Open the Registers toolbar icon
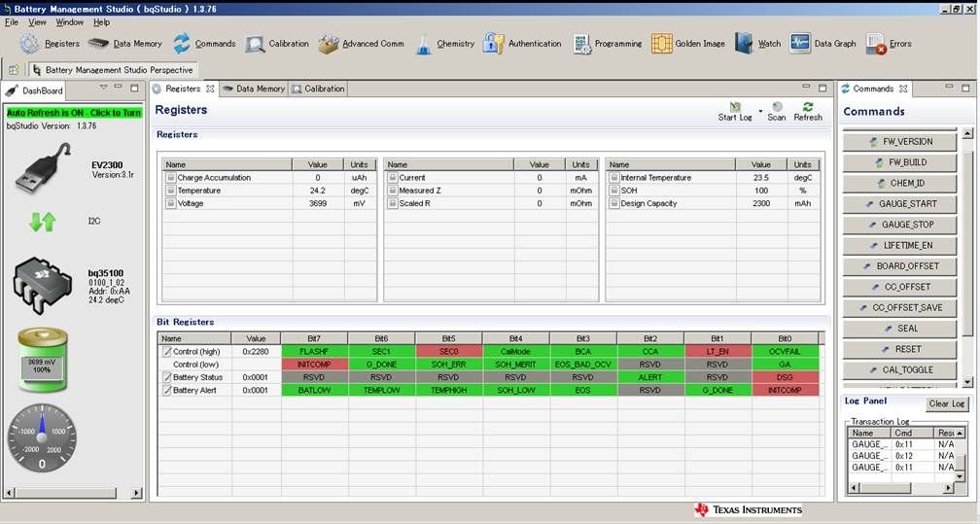The width and height of the screenshot is (980, 524). tap(29, 44)
